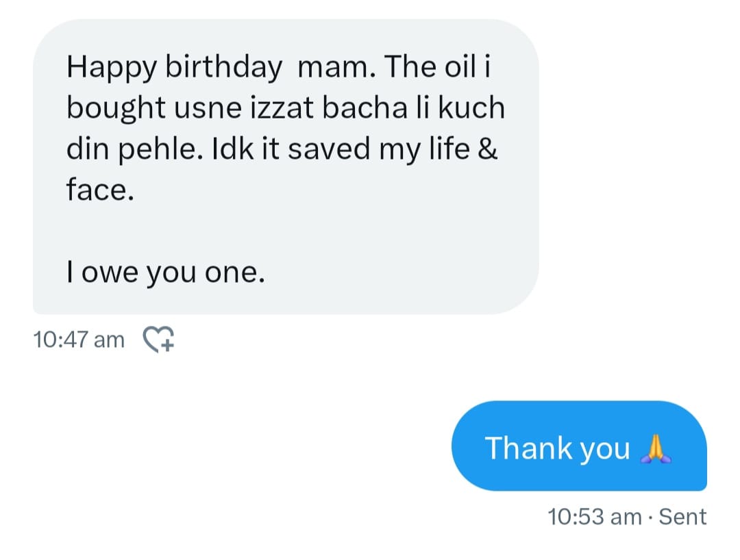Select the received Happy birthday message bubble
Image resolution: width=740 pixels, height=560 pixels.
pos(286,168)
